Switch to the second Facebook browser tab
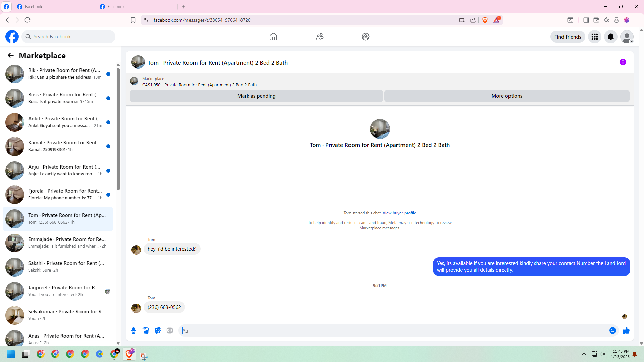The width and height of the screenshot is (644, 362). click(x=134, y=7)
